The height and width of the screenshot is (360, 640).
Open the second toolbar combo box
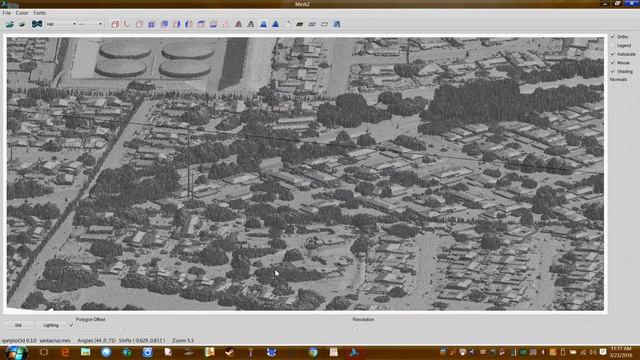[91, 24]
